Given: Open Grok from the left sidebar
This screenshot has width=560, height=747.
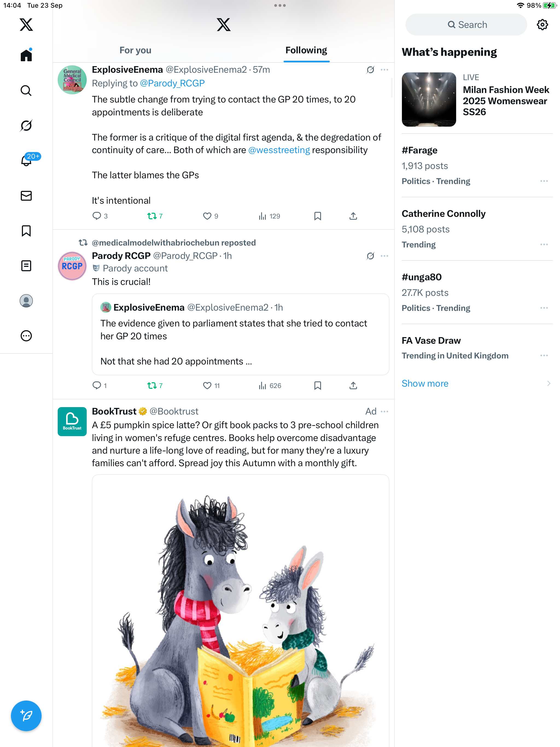Looking at the screenshot, I should click(x=26, y=126).
